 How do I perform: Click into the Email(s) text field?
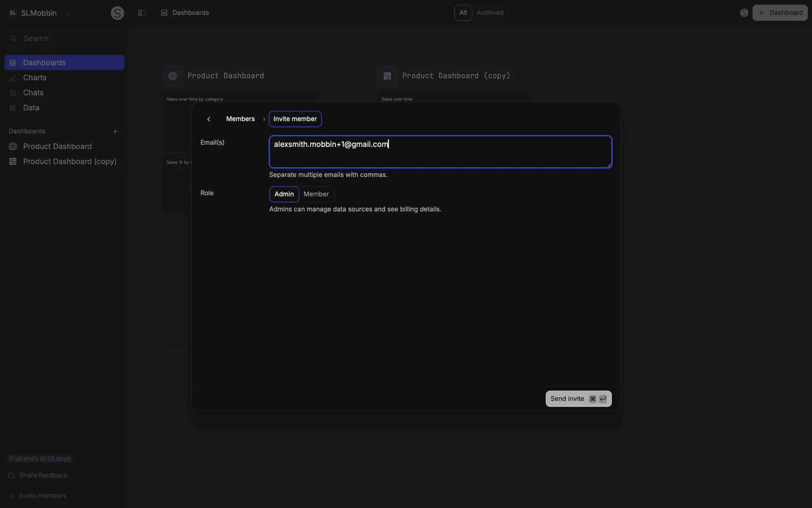440,152
